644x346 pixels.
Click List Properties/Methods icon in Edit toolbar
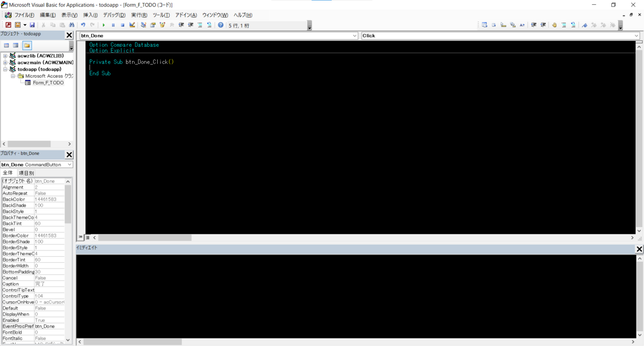point(484,25)
